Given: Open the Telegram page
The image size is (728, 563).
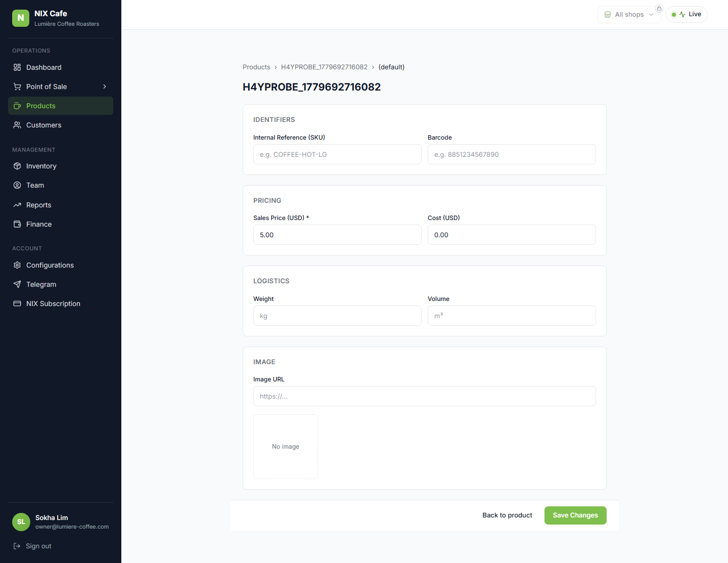Looking at the screenshot, I should (x=61, y=284).
